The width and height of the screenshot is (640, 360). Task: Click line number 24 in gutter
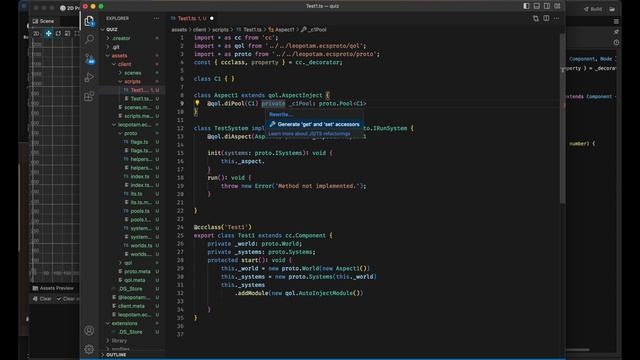click(x=180, y=227)
